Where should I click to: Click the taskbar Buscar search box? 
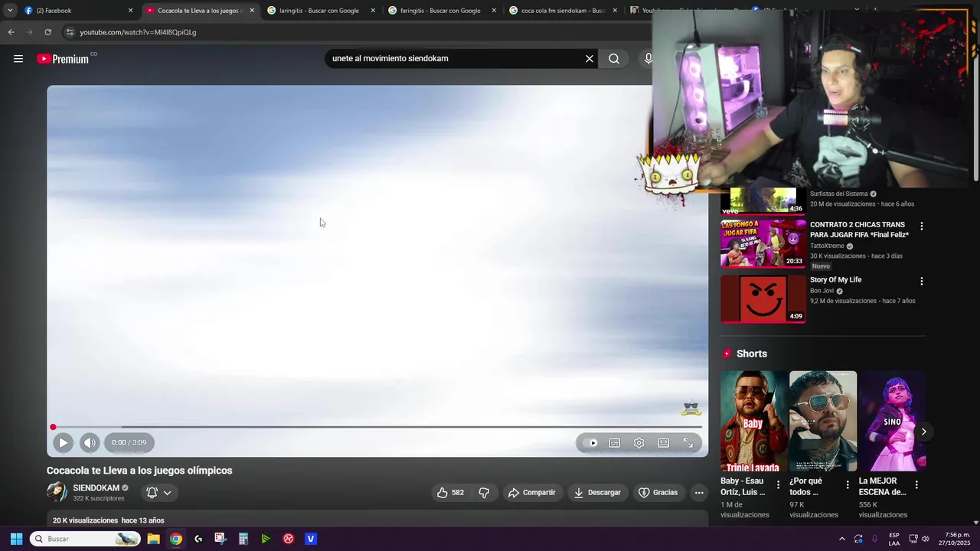point(85,539)
